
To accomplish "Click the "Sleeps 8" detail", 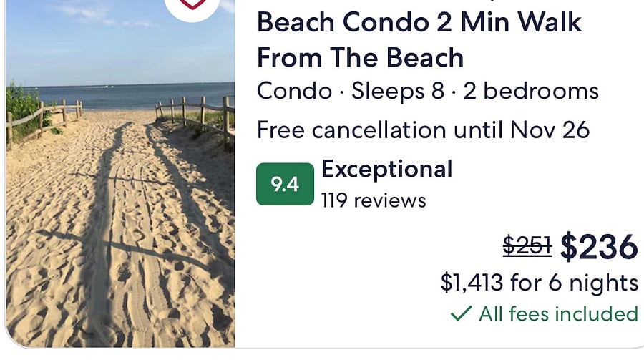I will coord(398,91).
